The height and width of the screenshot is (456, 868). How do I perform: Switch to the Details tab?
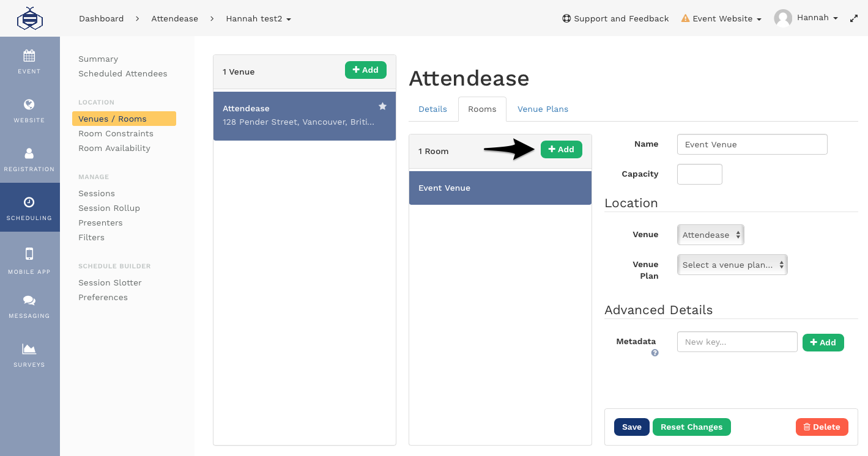pyautogui.click(x=432, y=109)
